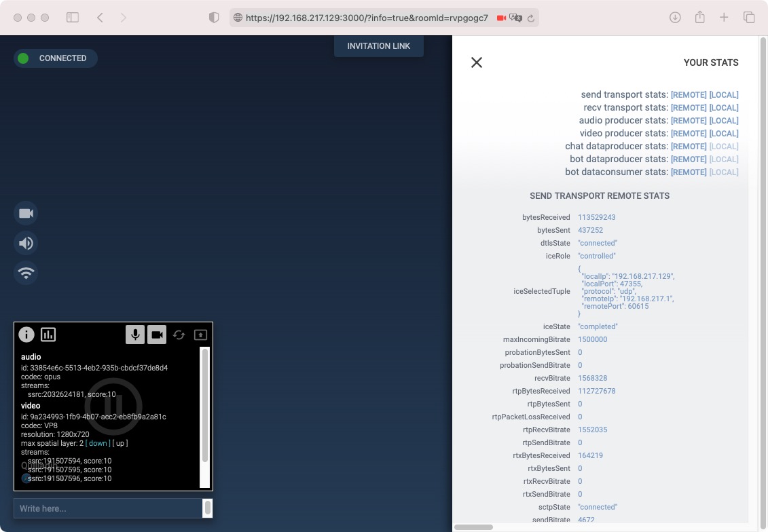Open bot dataconsumer REMOTE stats
Image resolution: width=768 pixels, height=532 pixels.
[x=689, y=172]
